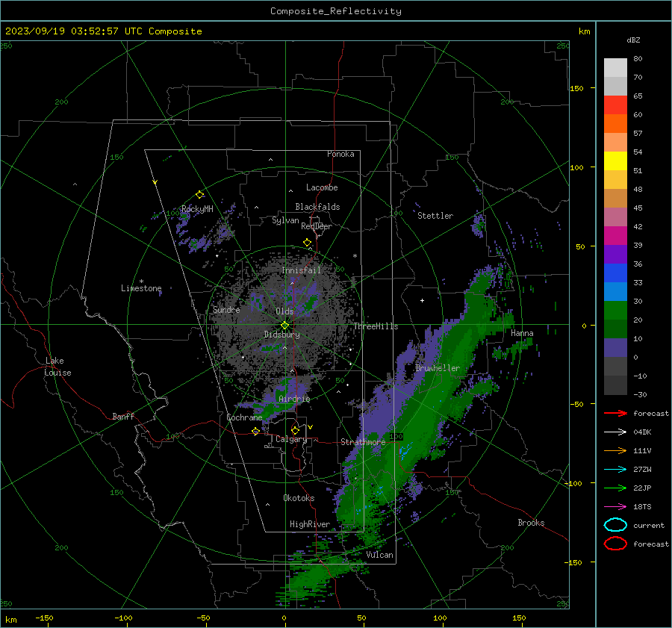Screen dimensions: 672x628
Task: Click the cyan current ellipse in legend
Action: pos(615,525)
